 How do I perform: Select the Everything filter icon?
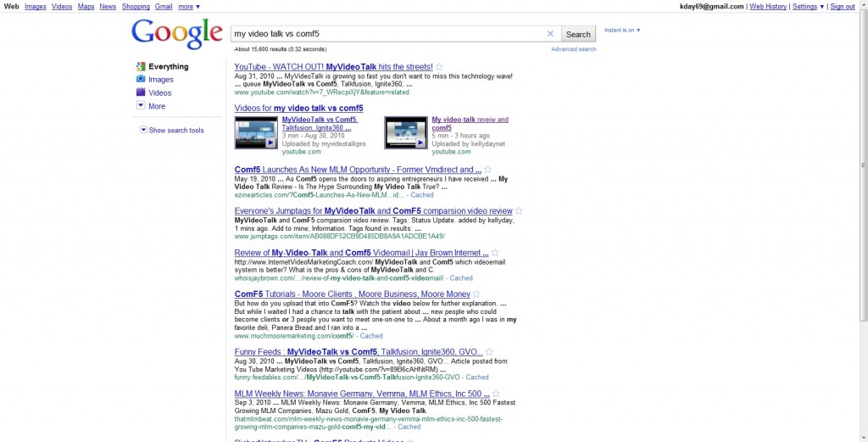tap(141, 66)
